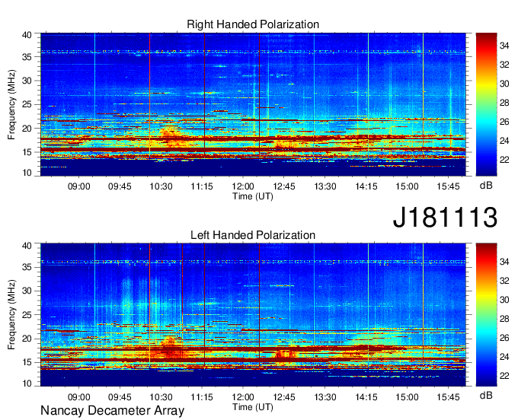The width and height of the screenshot is (518, 420).
Task: Click the "25" frequency tick of right-handed plot
Action: [27, 104]
